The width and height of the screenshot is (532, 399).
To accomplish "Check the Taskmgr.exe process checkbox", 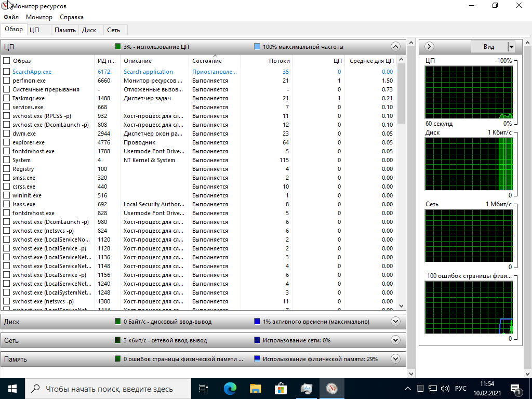I will click(x=6, y=98).
